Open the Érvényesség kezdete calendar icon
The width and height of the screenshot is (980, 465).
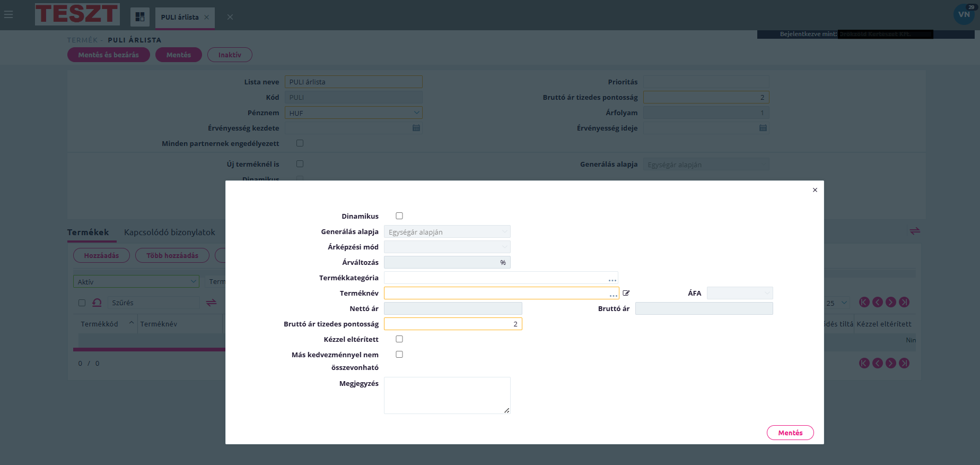(416, 128)
